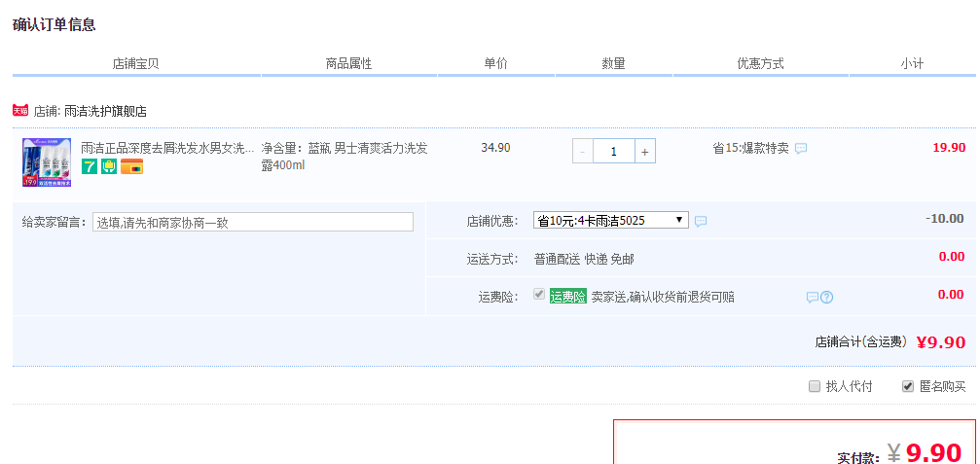
Task: Toggle the 运费险 freight insurance checkbox
Action: tap(539, 294)
